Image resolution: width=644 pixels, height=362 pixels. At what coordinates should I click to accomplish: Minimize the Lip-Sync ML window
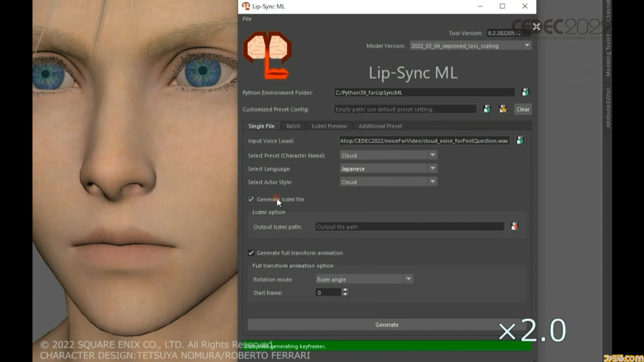point(479,7)
